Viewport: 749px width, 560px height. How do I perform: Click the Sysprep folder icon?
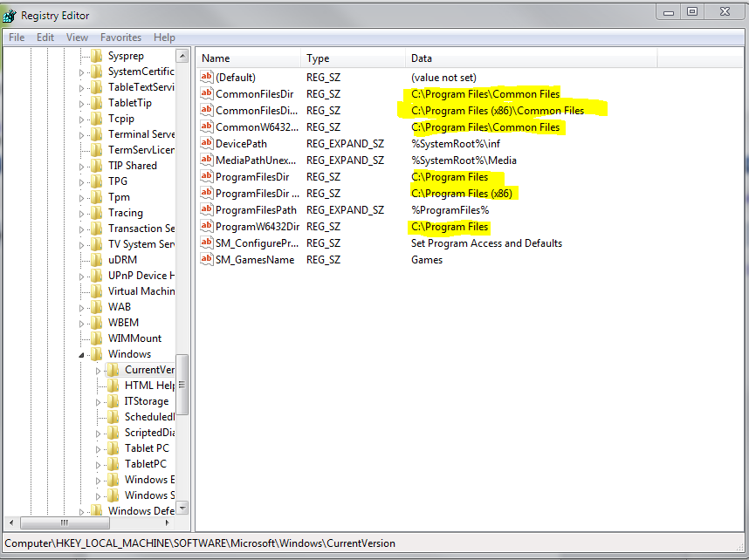[x=97, y=56]
